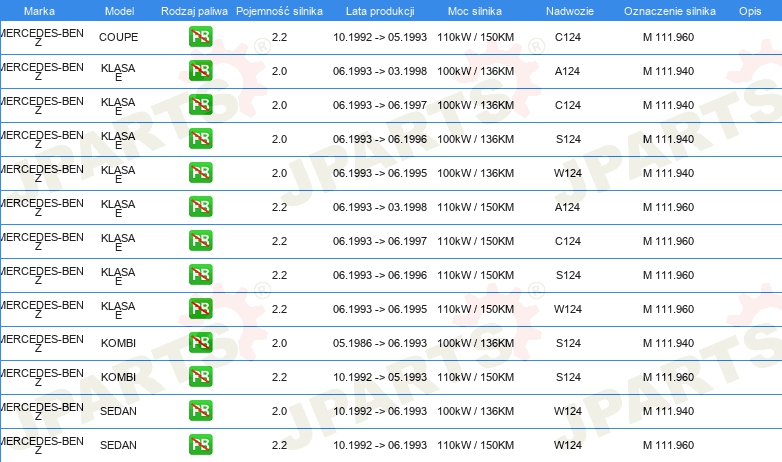Image resolution: width=782 pixels, height=462 pixels.
Task: Click the Opis column header
Action: (750, 11)
